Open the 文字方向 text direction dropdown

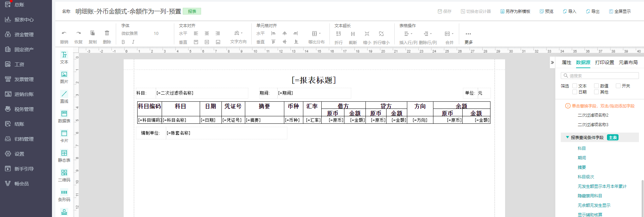point(238,33)
